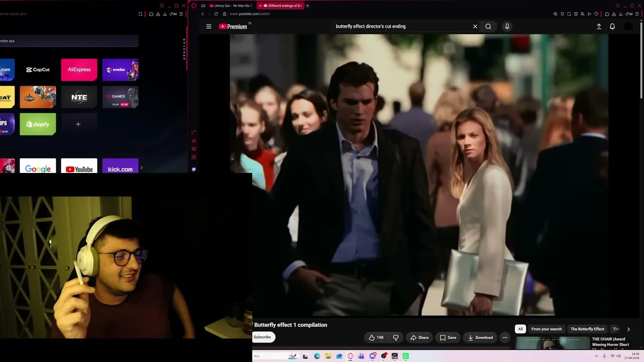Launch Microsoft Edge from the taskbar
Image resolution: width=644 pixels, height=362 pixels.
click(x=317, y=356)
